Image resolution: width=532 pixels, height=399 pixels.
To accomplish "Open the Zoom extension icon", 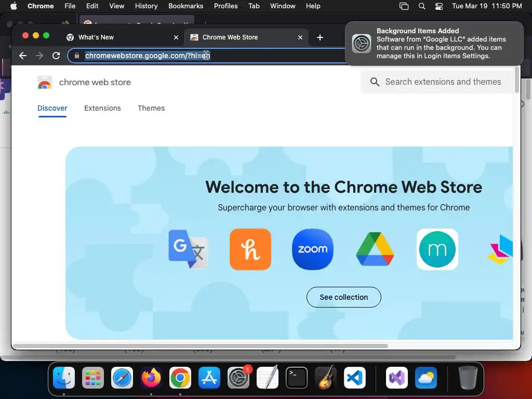I will click(x=312, y=249).
